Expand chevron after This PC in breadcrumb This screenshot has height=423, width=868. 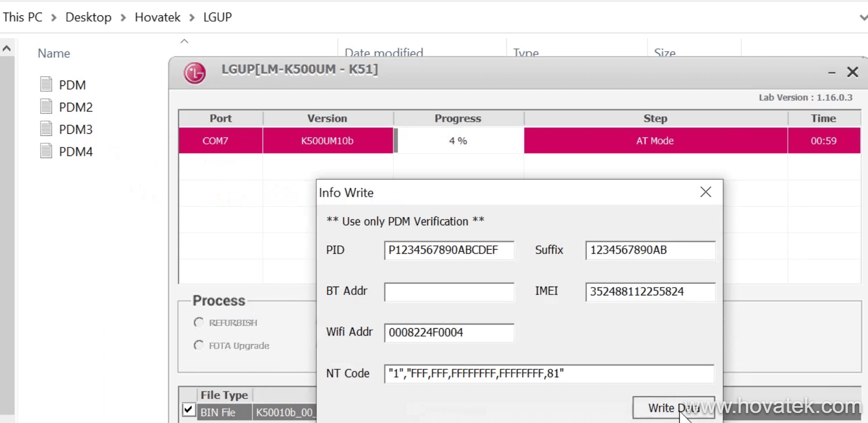(54, 17)
